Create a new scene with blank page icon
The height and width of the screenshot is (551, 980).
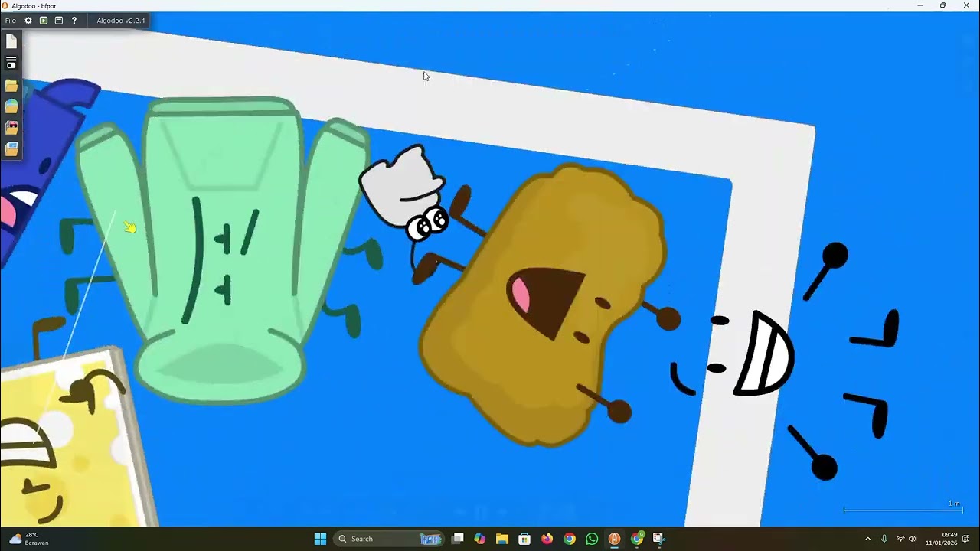click(11, 42)
